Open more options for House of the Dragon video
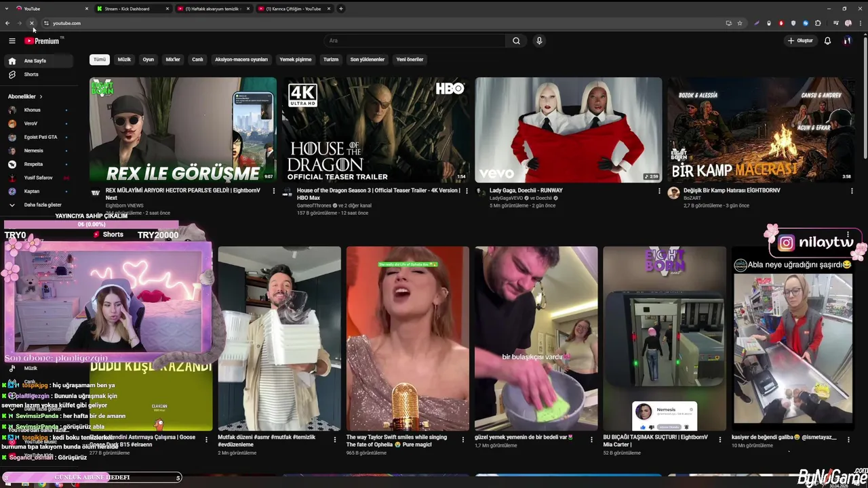 click(467, 191)
